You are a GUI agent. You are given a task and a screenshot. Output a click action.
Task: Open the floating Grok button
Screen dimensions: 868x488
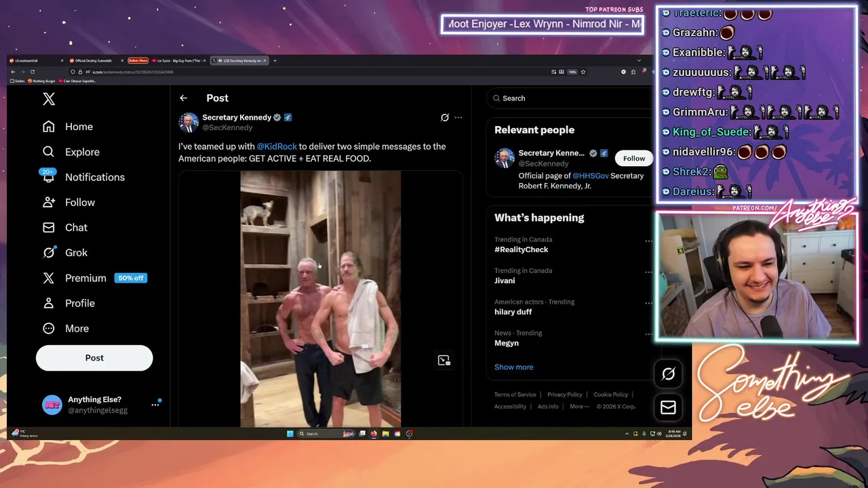pos(668,373)
